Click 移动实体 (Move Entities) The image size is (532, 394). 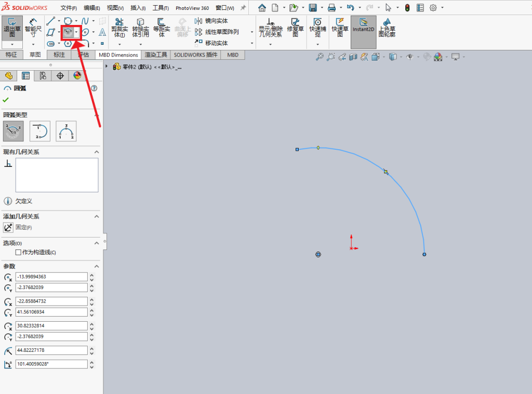211,43
